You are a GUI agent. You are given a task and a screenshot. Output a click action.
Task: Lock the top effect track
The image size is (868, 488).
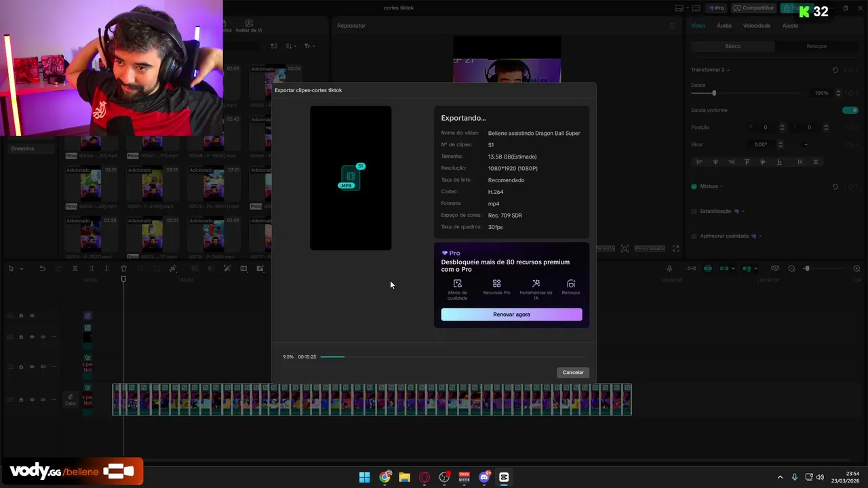coord(21,316)
